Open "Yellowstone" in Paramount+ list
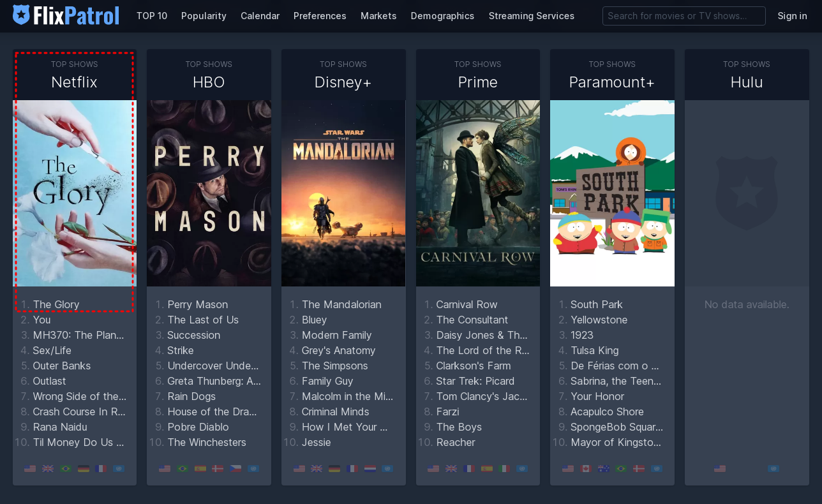Viewport: 822px width, 504px height. 599,320
